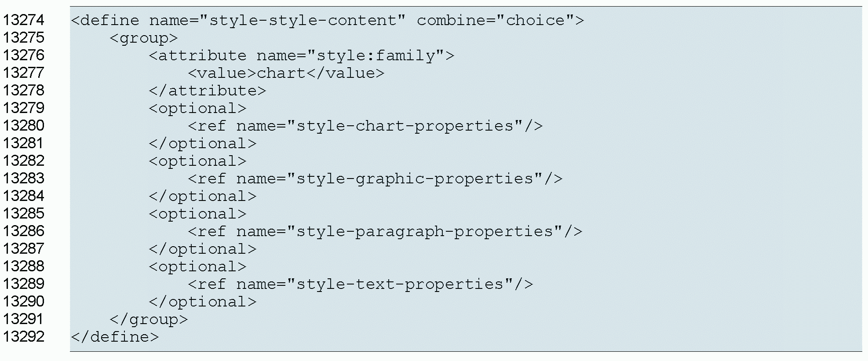The height and width of the screenshot is (361, 868).
Task: Click the style-style-content define opening tag
Action: [x=327, y=20]
